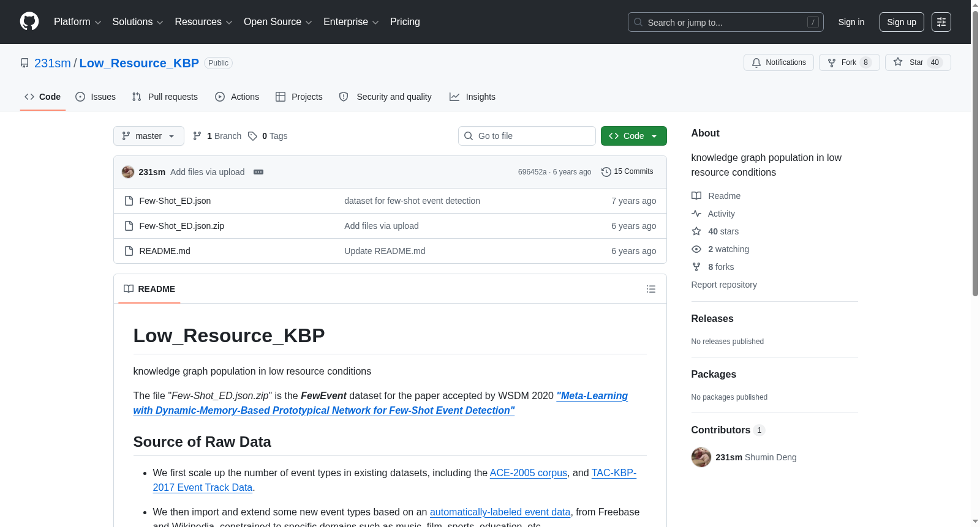Click the GitHub logo icon
The width and height of the screenshot is (980, 527).
(x=29, y=21)
